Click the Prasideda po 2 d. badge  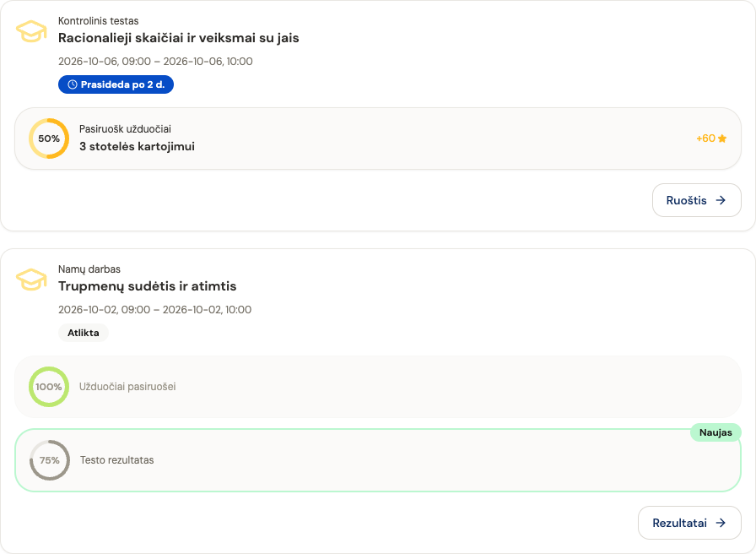click(116, 84)
